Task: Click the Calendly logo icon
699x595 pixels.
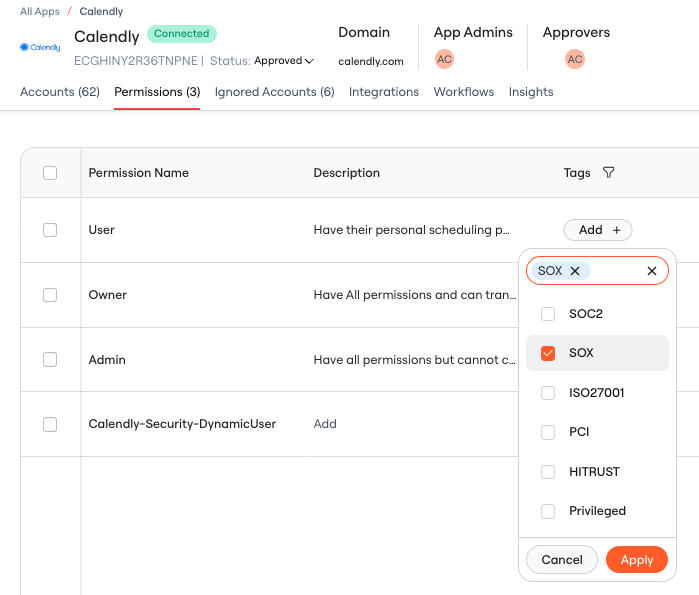Action: coord(40,47)
